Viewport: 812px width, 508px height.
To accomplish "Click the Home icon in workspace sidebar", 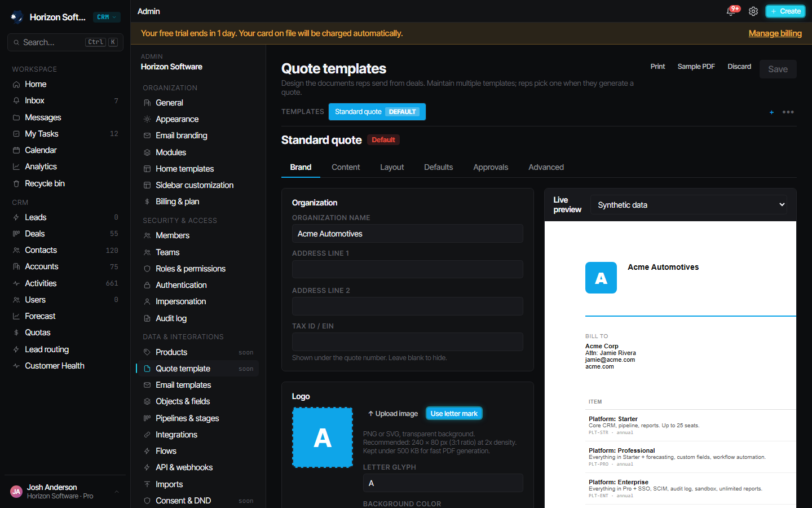I will coord(16,84).
